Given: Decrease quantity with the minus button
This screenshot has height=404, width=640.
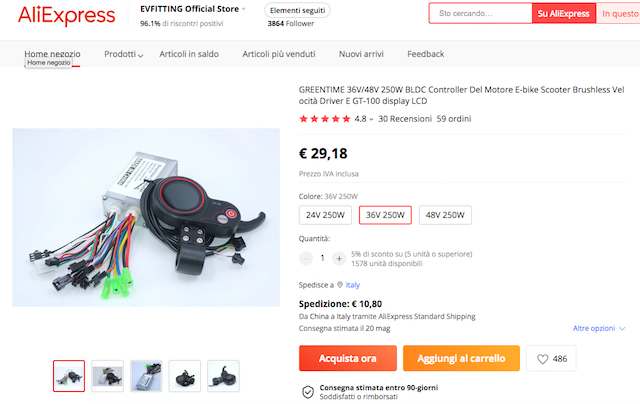Looking at the screenshot, I should pos(306,258).
